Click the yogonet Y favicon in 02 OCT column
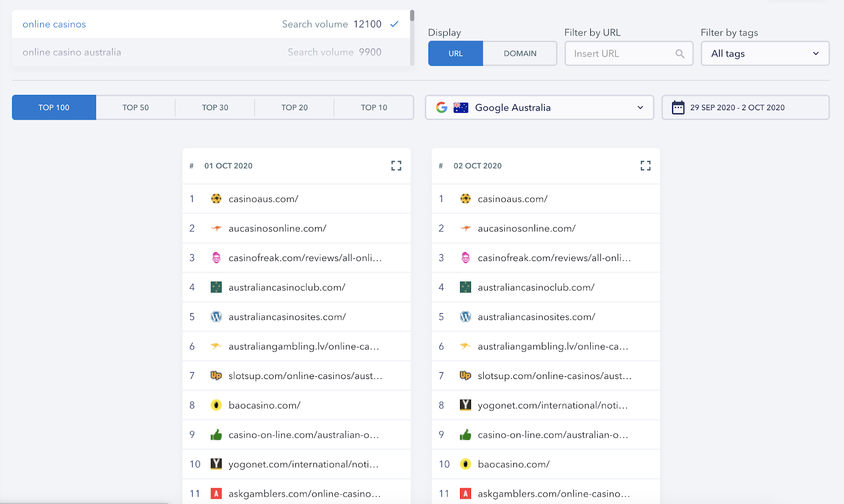The width and height of the screenshot is (844, 504). [465, 405]
